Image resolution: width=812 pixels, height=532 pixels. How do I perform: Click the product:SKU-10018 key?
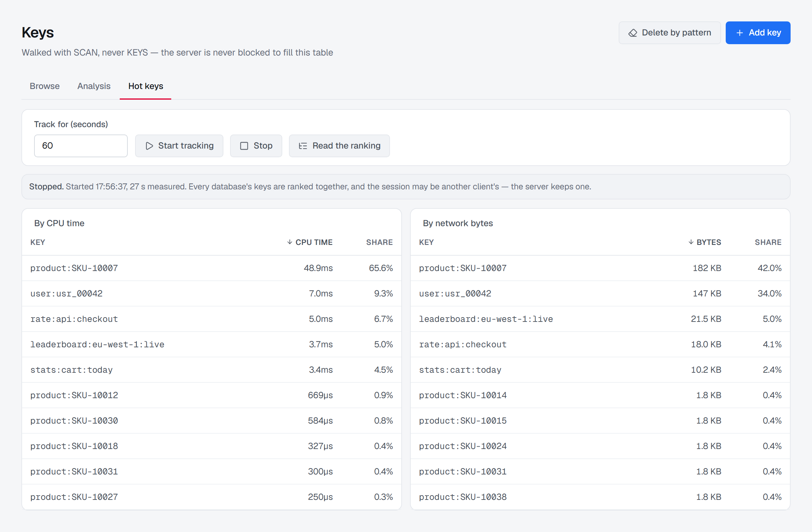tap(74, 446)
